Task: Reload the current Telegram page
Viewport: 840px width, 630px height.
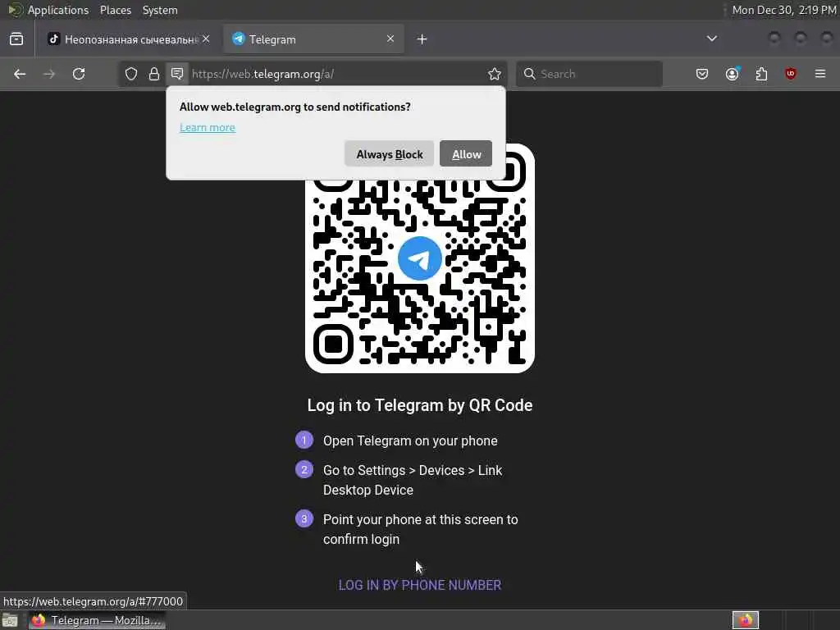Action: (x=79, y=74)
